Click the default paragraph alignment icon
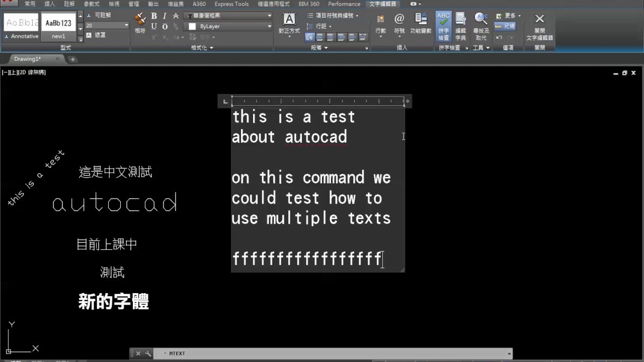Screen dimensions: 644x362 coord(309,37)
